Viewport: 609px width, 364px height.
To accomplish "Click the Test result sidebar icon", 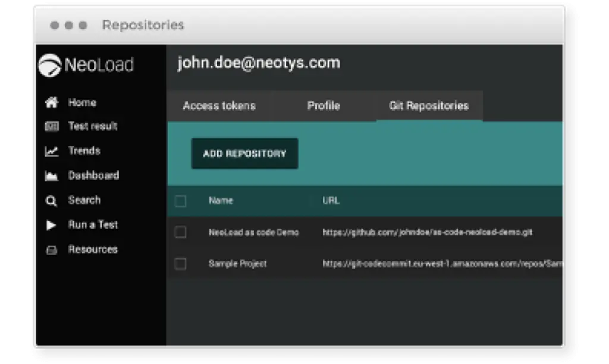I will [52, 126].
